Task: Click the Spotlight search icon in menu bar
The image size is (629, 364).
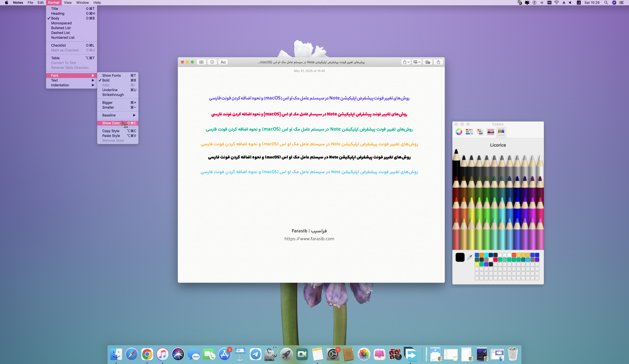Action: pyautogui.click(x=606, y=3)
